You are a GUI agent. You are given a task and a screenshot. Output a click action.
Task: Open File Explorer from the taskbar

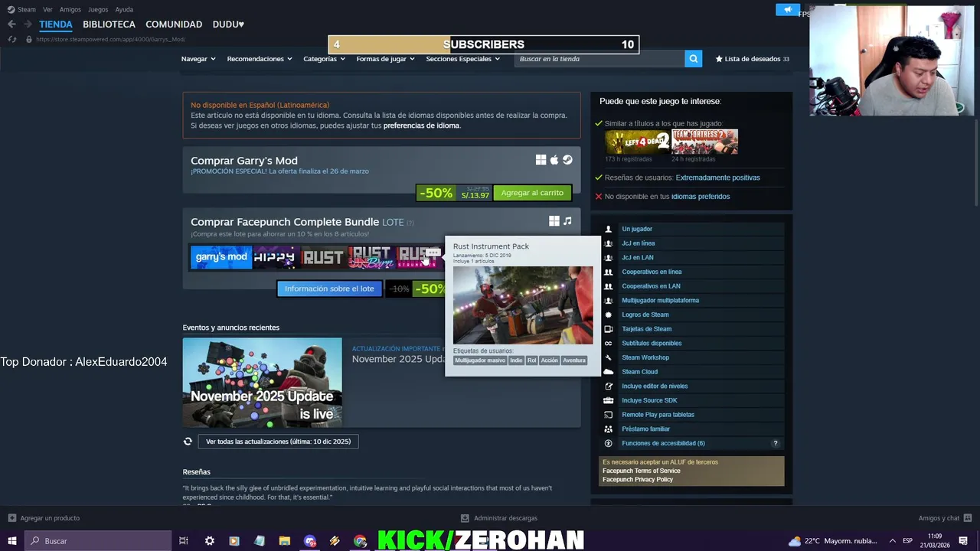[x=284, y=541]
